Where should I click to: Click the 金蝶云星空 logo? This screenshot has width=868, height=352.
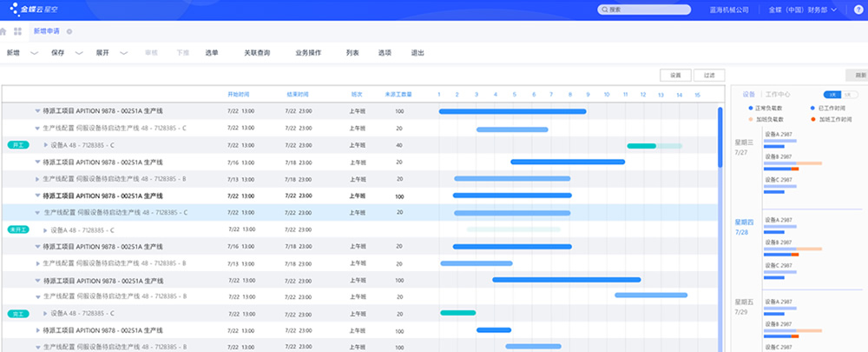pos(33,10)
